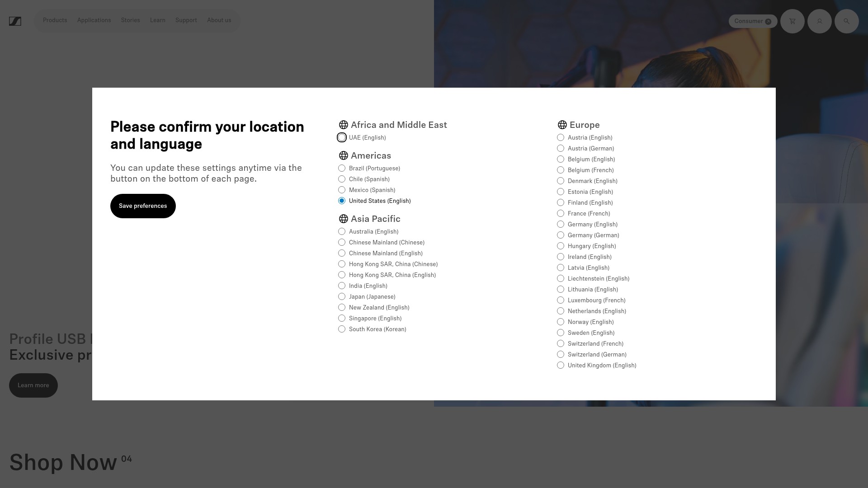
Task: Pick Switzerland (German) option
Action: click(561, 354)
